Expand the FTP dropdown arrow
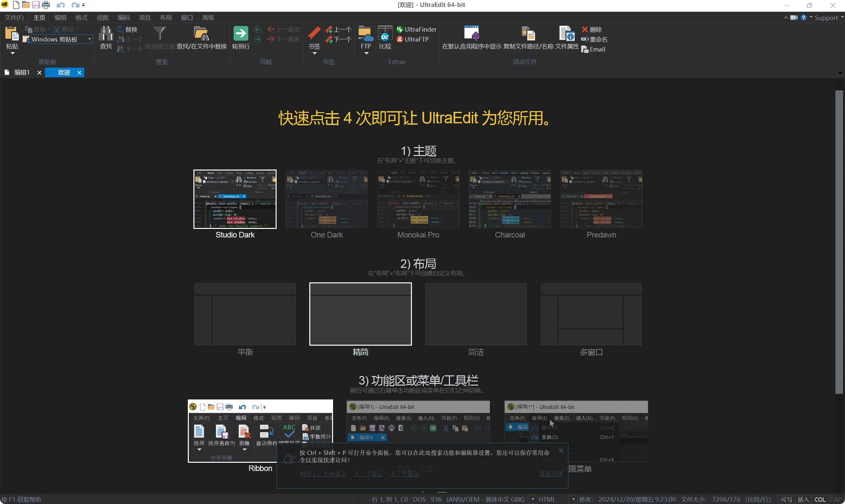This screenshot has width=845, height=504. pos(366,53)
